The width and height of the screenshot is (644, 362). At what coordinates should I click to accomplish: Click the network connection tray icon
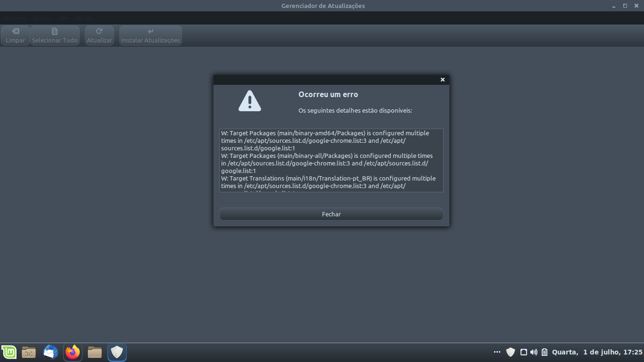pyautogui.click(x=523, y=352)
